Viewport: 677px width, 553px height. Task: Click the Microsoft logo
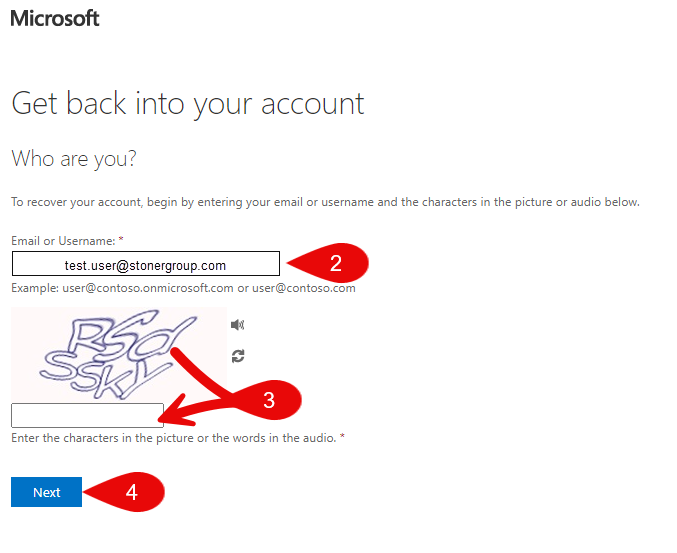(x=55, y=19)
